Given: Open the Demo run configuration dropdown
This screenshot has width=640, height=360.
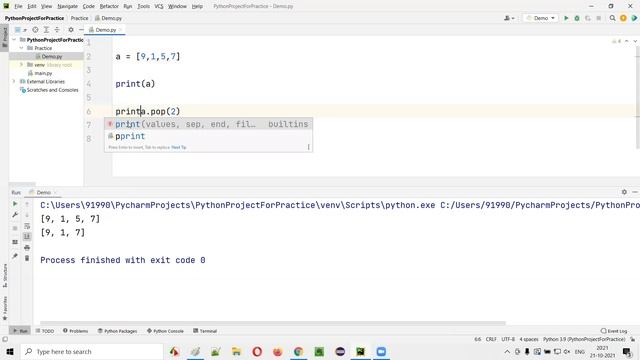Looking at the screenshot, I should [x=540, y=18].
